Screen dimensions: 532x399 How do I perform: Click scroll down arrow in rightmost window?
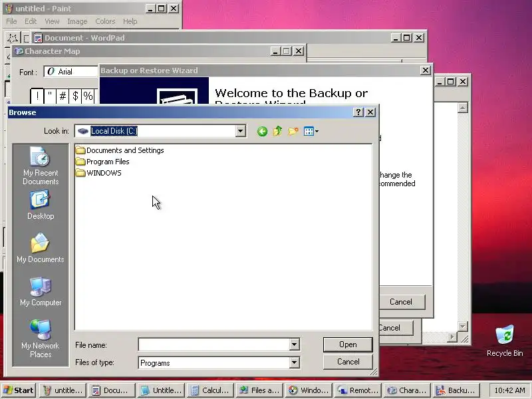tap(462, 327)
